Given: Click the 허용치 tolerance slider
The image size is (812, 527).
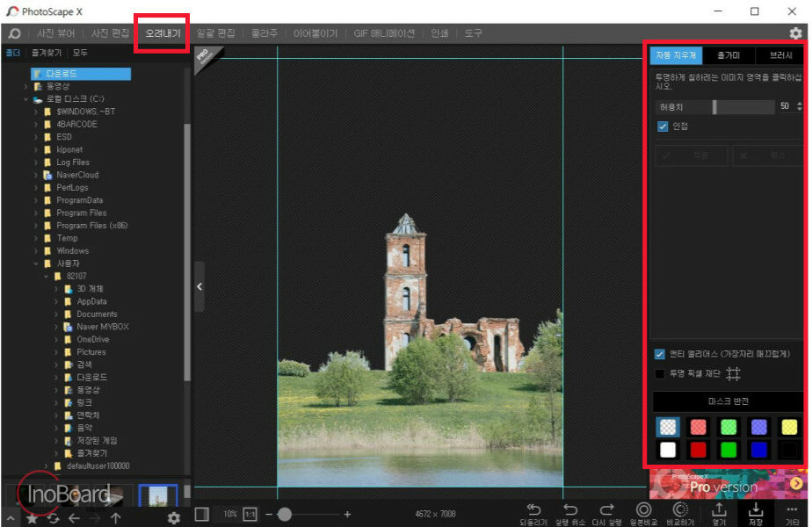Looking at the screenshot, I should (x=714, y=107).
